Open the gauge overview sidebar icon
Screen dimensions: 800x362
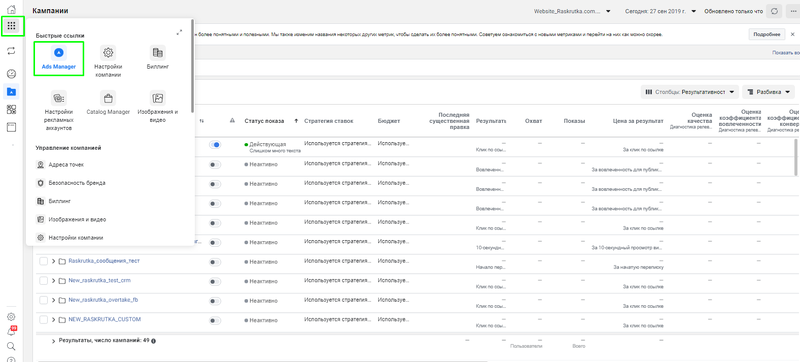point(11,74)
